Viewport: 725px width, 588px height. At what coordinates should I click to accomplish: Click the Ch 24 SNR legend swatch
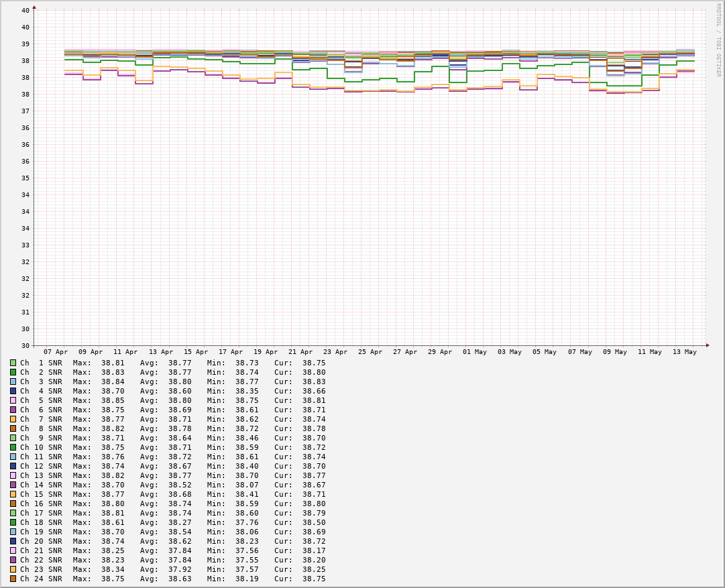(13, 579)
